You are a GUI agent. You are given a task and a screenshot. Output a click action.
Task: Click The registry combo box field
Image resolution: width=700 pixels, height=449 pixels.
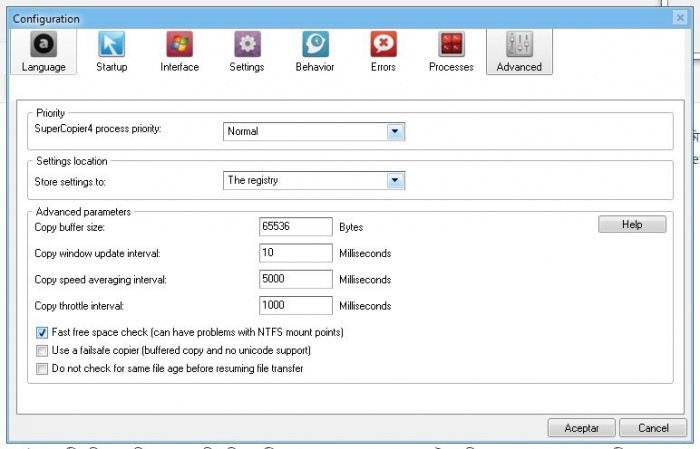314,180
